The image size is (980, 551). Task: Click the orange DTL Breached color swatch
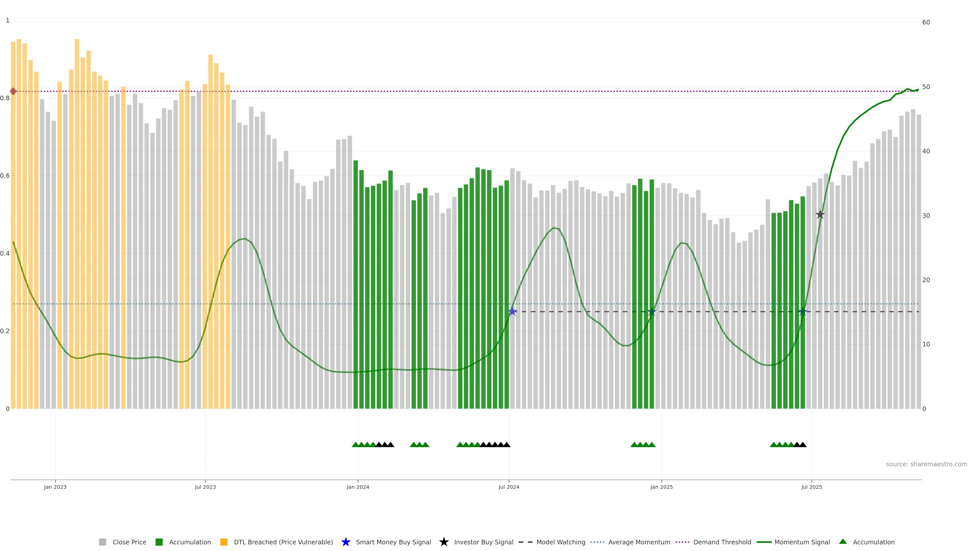click(x=224, y=542)
